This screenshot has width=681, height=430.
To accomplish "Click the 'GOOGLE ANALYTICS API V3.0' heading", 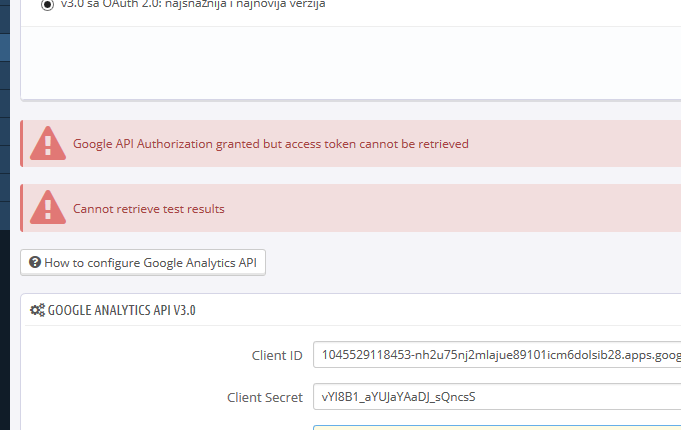I will coord(122,310).
